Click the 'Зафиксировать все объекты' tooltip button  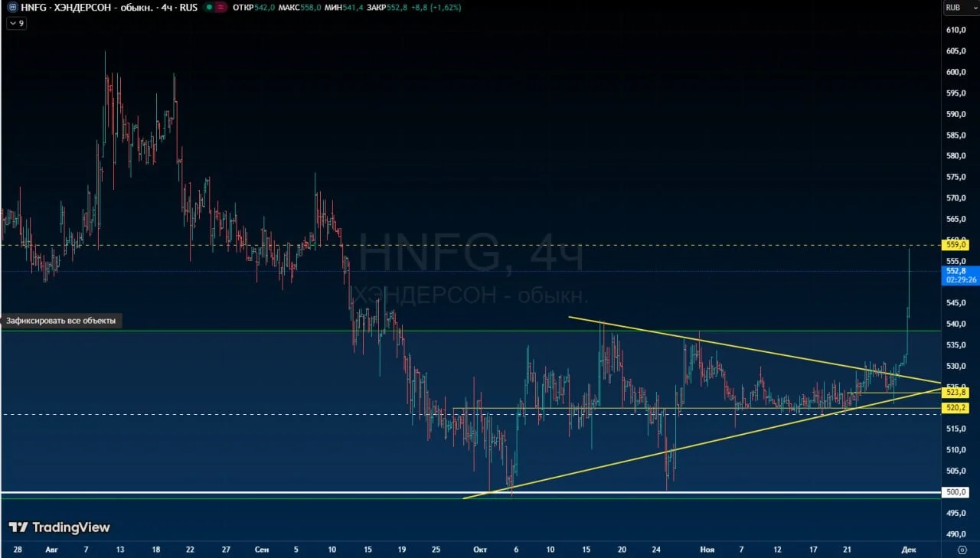click(x=61, y=321)
